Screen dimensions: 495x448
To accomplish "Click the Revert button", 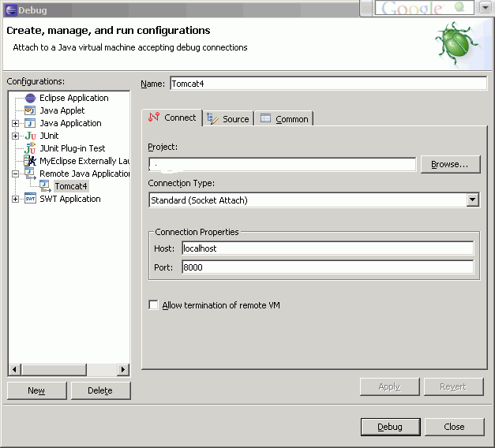I will click(x=454, y=386).
